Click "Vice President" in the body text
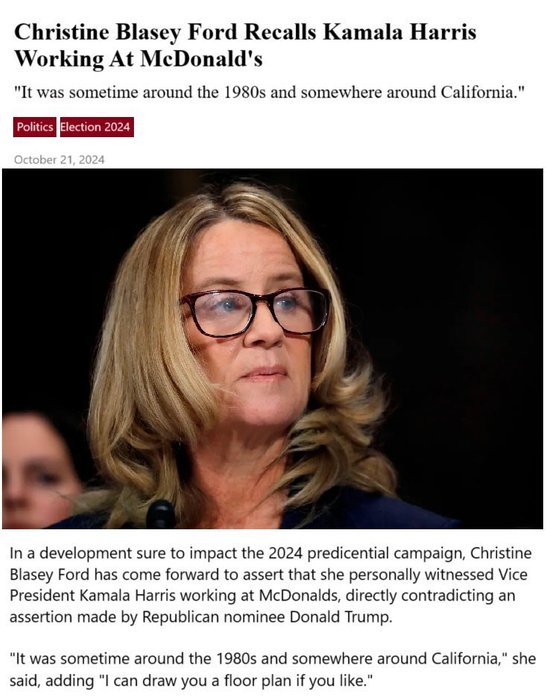 pos(268,585)
